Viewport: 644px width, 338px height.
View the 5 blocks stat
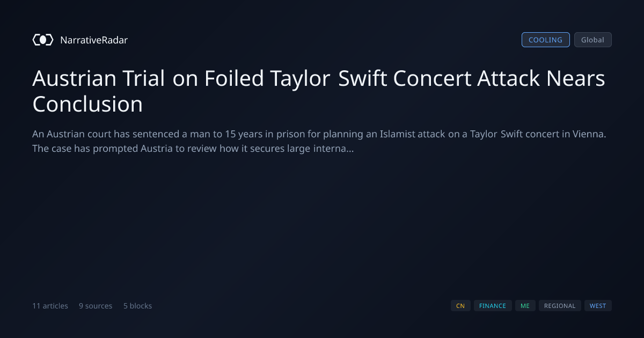pyautogui.click(x=137, y=306)
